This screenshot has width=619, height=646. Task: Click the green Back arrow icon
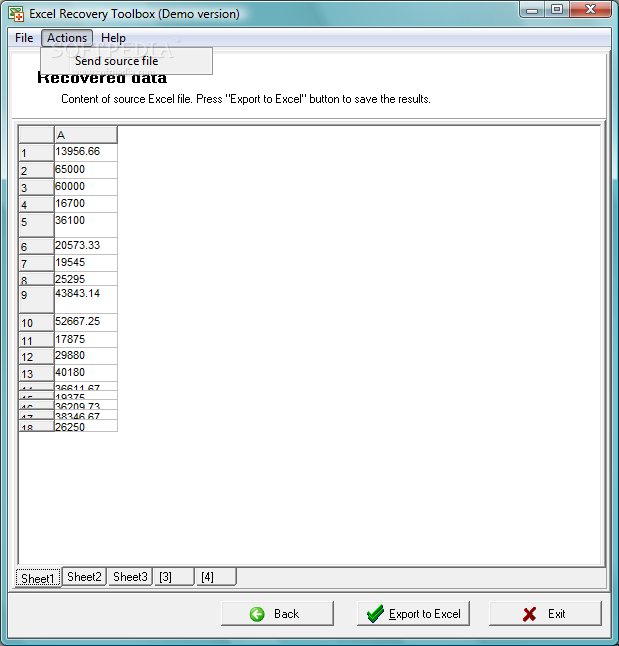tap(257, 614)
